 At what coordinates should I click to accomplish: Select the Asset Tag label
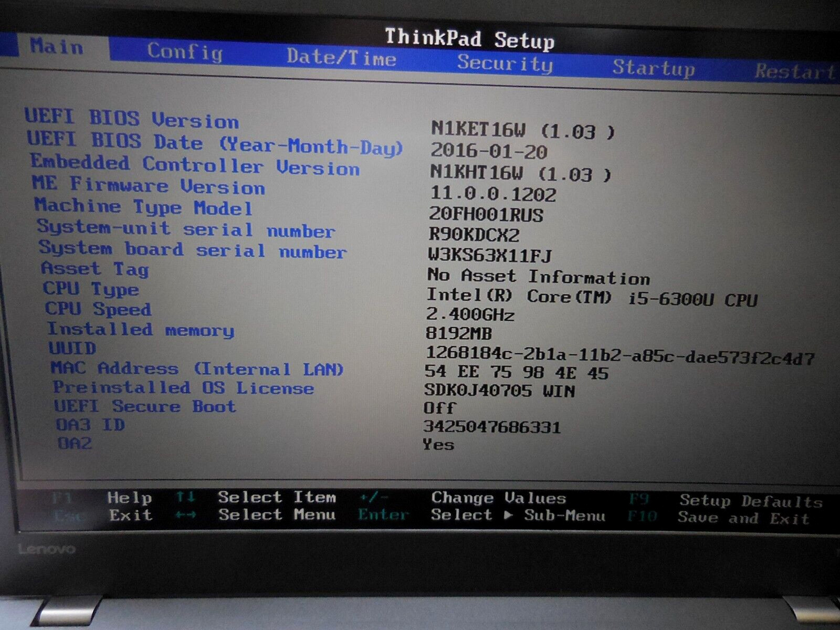(x=95, y=269)
